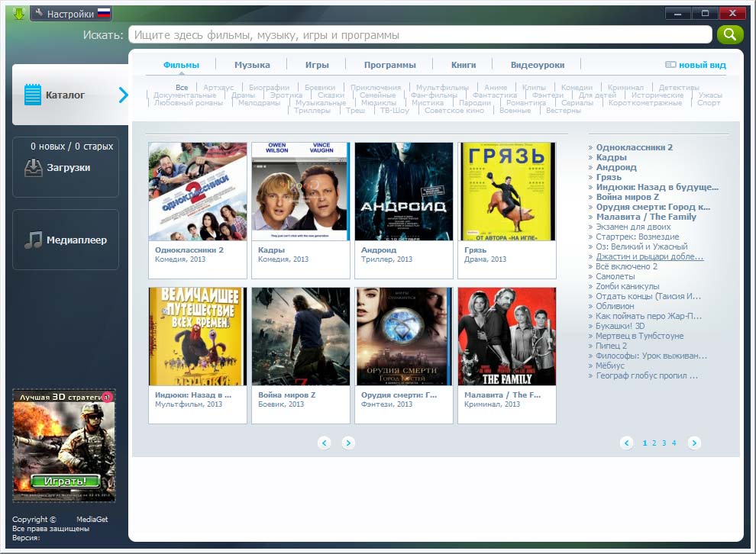Screen dimensions: 756x554
Task: Click the Каталог blue chevron arrow
Action: [124, 95]
